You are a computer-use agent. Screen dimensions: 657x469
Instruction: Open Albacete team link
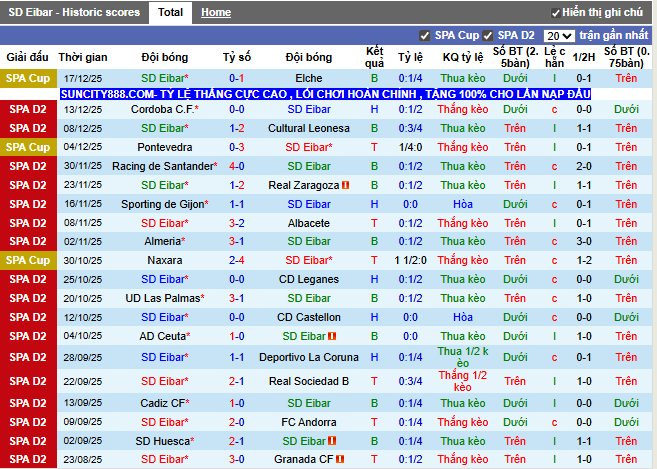[309, 223]
